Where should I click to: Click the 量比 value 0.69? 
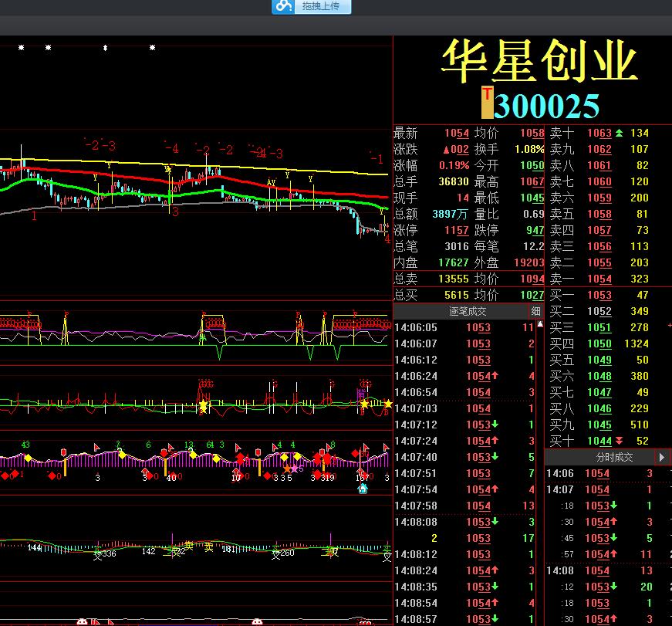coord(534,214)
